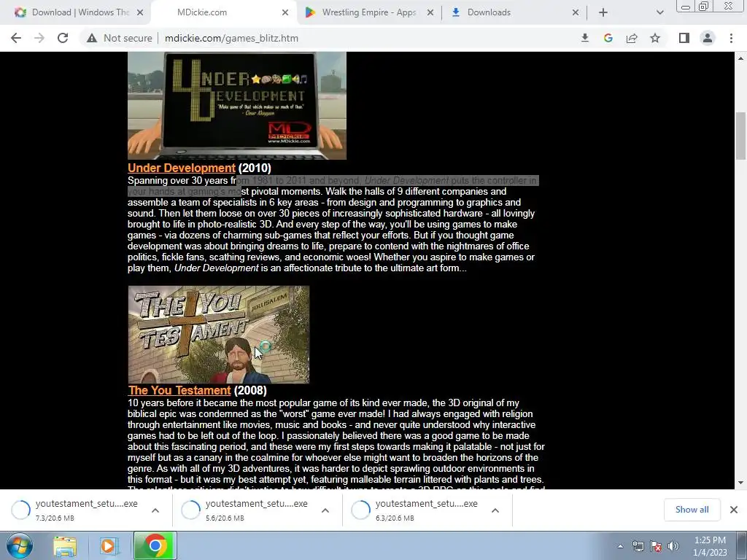Close the Wrestling Empire tab
Screen dimensions: 747x560
point(430,13)
